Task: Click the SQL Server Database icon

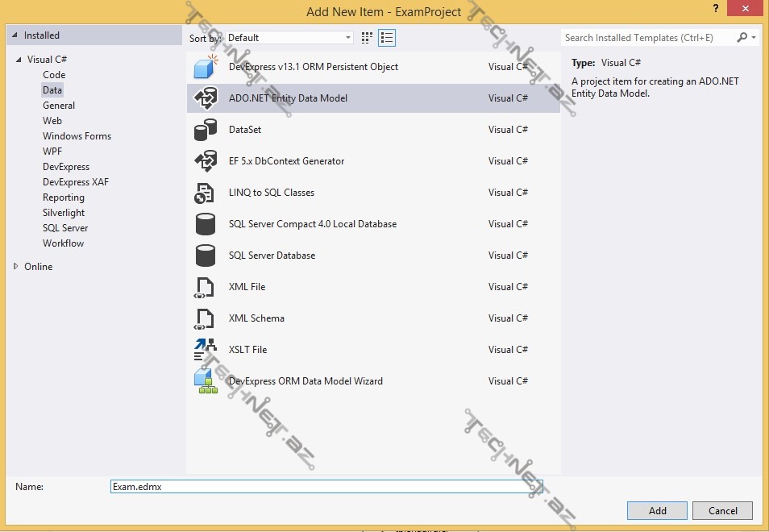Action: [206, 256]
